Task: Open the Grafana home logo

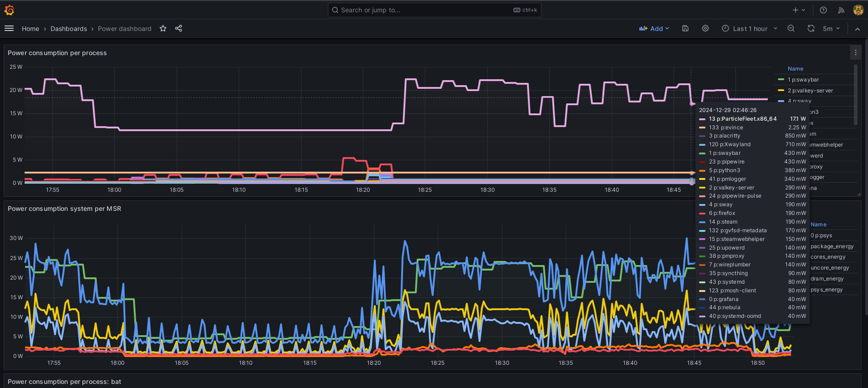Action: (x=9, y=10)
